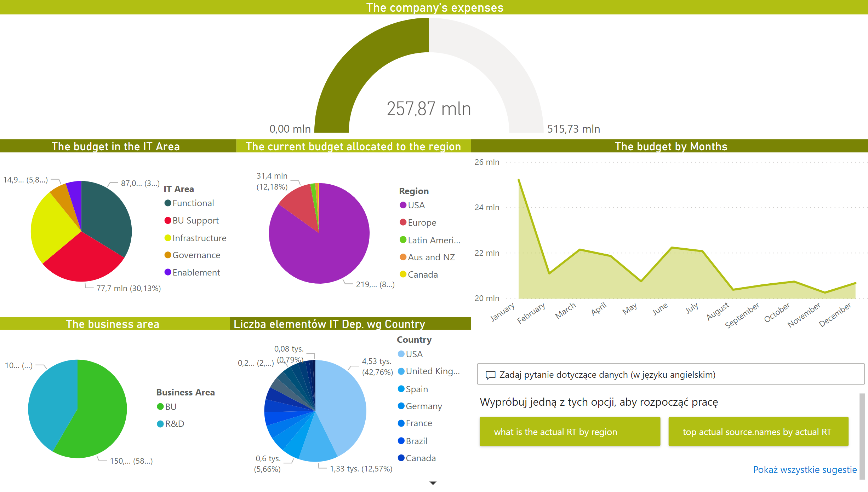This screenshot has height=492, width=868.
Task: Click the BU marker in Business Area legend
Action: [x=160, y=407]
